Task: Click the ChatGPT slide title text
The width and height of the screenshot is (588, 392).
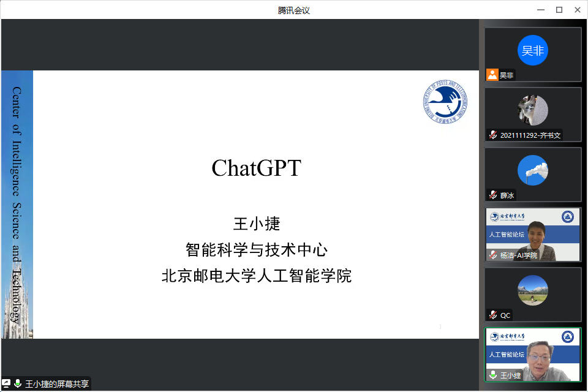Action: (257, 168)
